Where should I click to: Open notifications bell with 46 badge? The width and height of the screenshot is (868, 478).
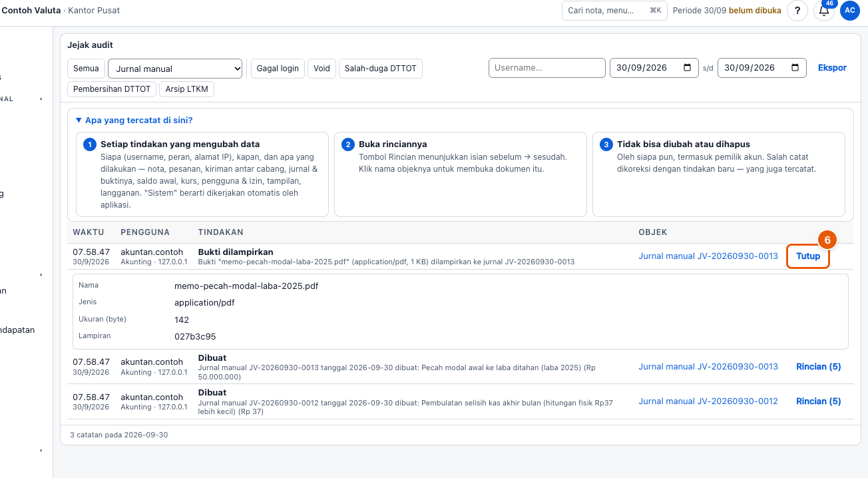824,11
